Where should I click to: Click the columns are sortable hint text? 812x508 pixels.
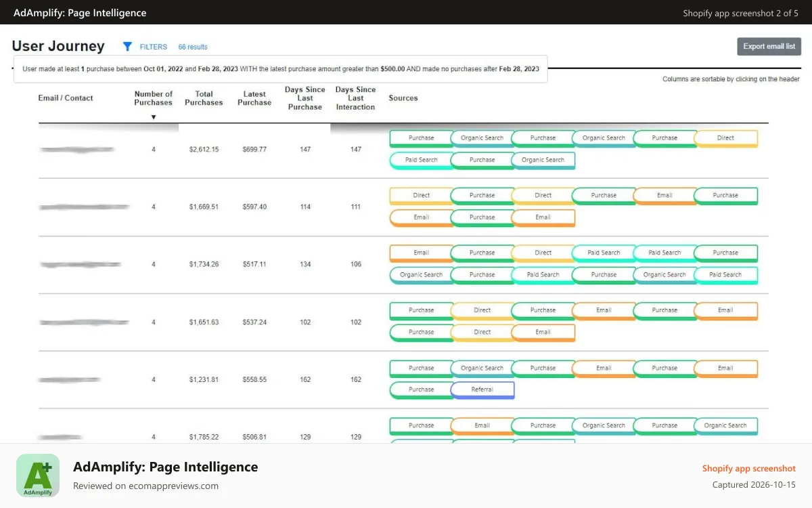(x=731, y=79)
